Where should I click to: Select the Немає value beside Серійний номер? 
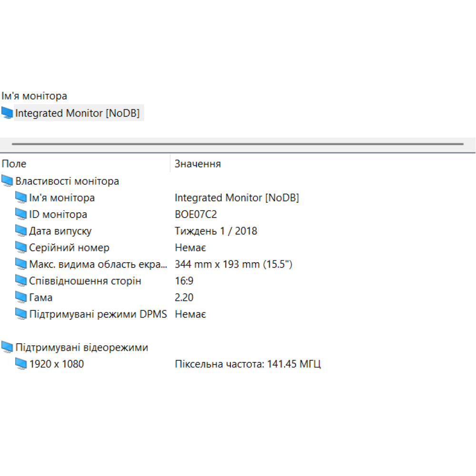[x=189, y=247]
